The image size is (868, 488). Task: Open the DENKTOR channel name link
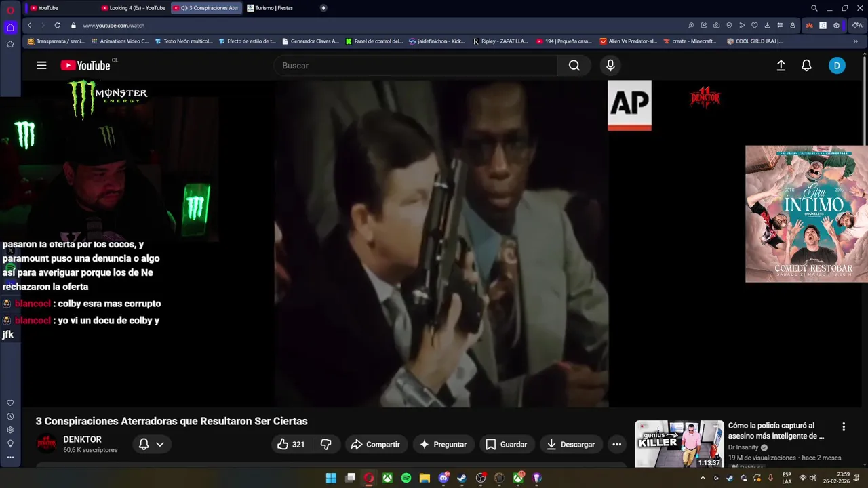click(x=82, y=439)
